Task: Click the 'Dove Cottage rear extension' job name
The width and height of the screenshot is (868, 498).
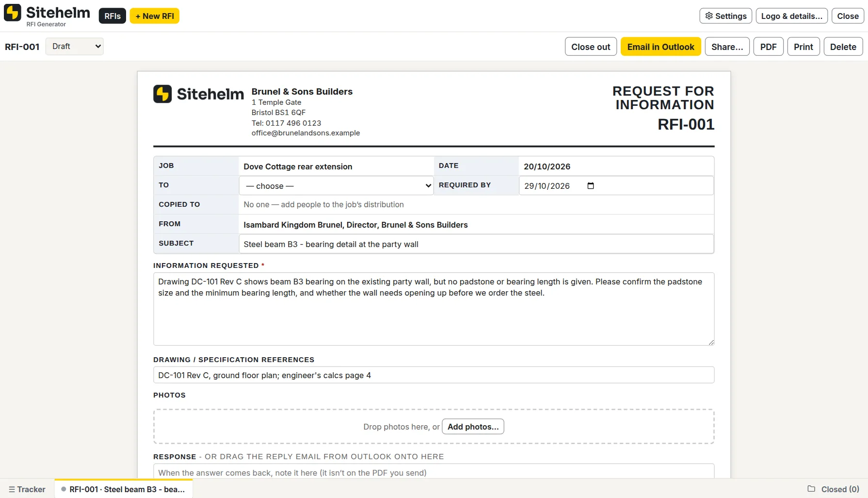Action: 298,166
